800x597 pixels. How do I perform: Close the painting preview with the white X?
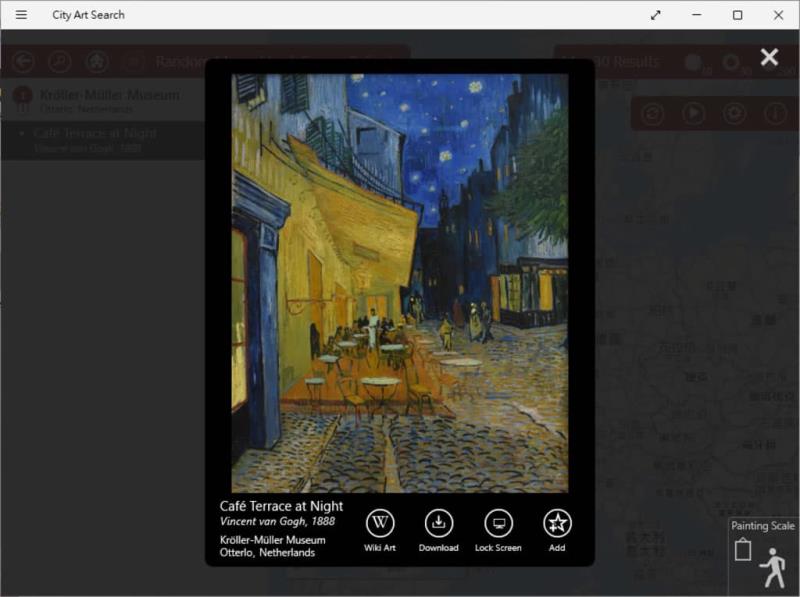click(769, 57)
